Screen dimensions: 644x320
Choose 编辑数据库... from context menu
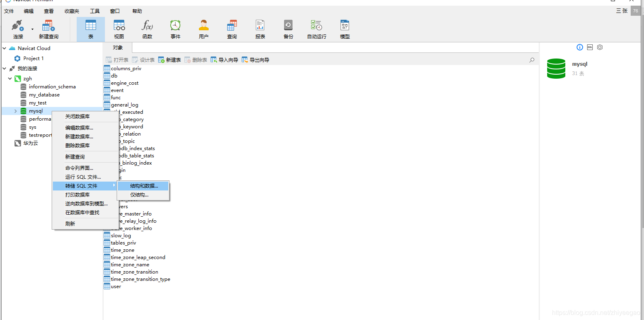pos(85,128)
